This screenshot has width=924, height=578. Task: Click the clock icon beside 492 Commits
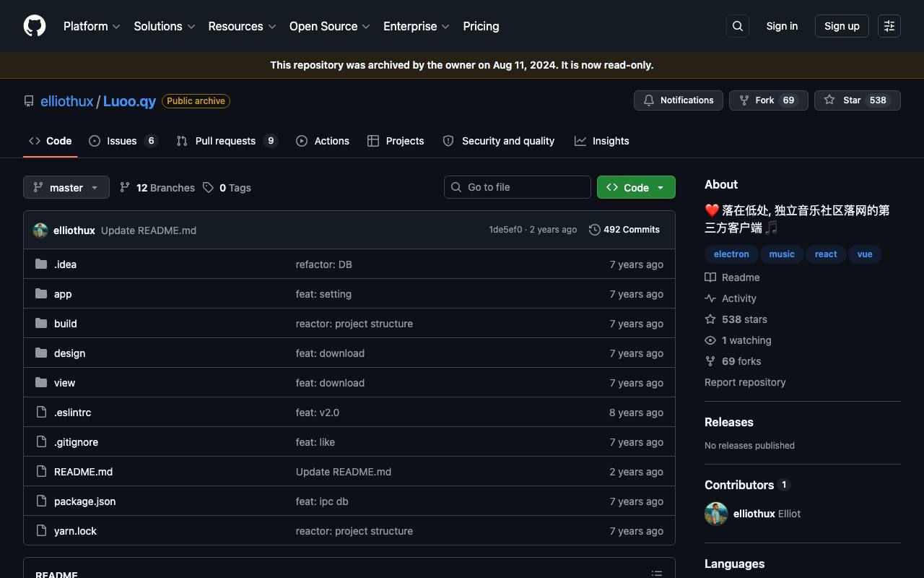(x=595, y=230)
